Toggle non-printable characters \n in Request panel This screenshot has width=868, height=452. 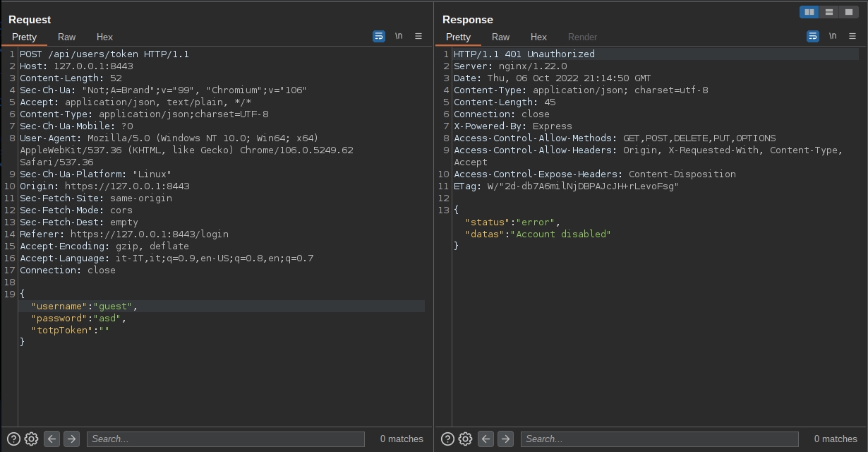399,36
